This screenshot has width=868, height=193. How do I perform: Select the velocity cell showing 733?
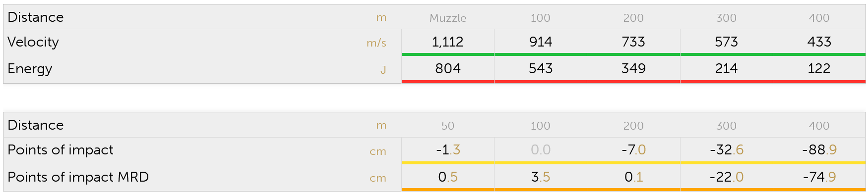pyautogui.click(x=633, y=42)
